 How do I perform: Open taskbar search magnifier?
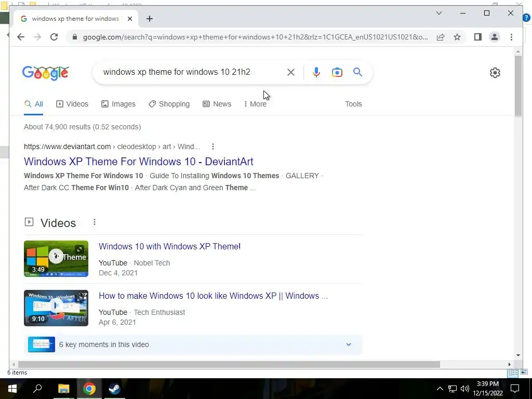tap(37, 389)
